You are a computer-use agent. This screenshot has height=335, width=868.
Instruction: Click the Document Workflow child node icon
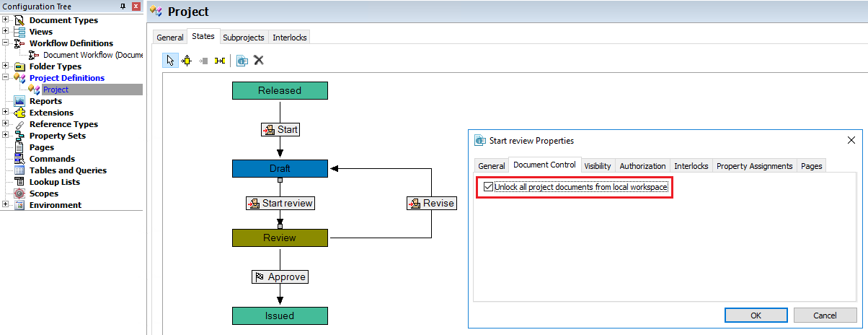point(34,55)
